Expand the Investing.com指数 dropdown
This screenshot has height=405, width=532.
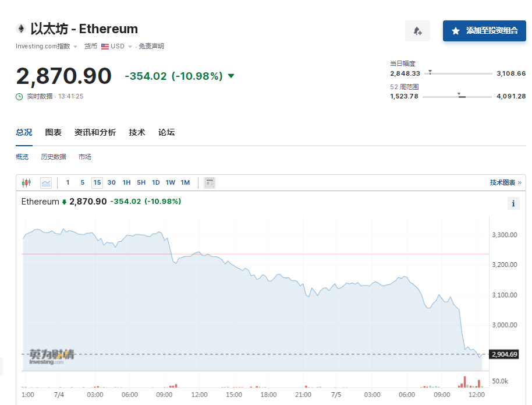tap(75, 46)
